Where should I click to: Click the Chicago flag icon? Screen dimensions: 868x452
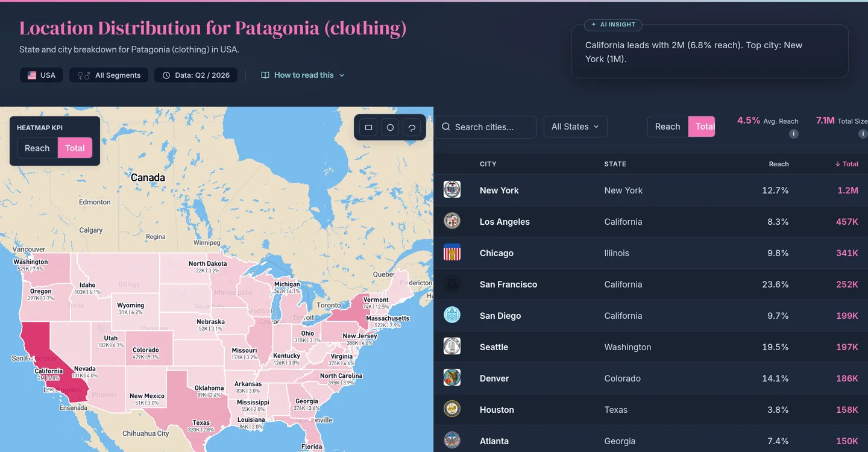pyautogui.click(x=452, y=252)
